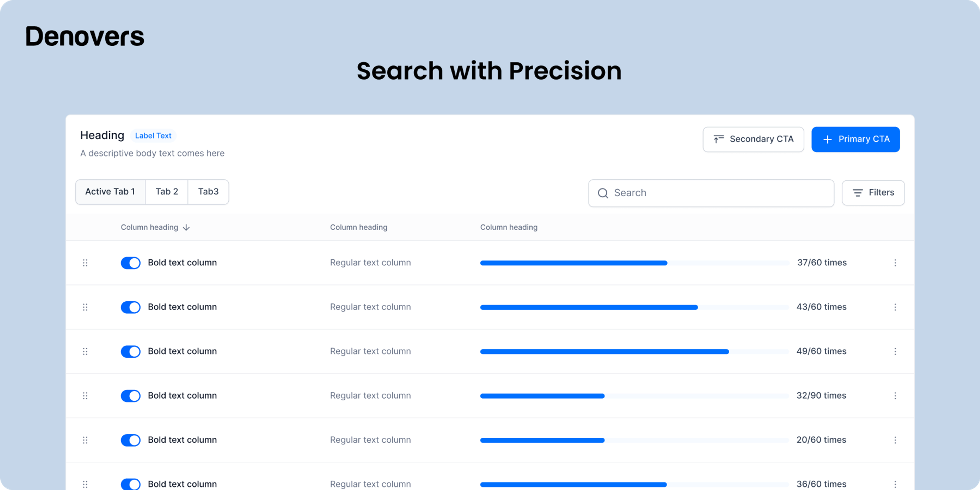Open the three-dot menu for the 43/60 times row
Screen dimensions: 980x490
[895, 307]
